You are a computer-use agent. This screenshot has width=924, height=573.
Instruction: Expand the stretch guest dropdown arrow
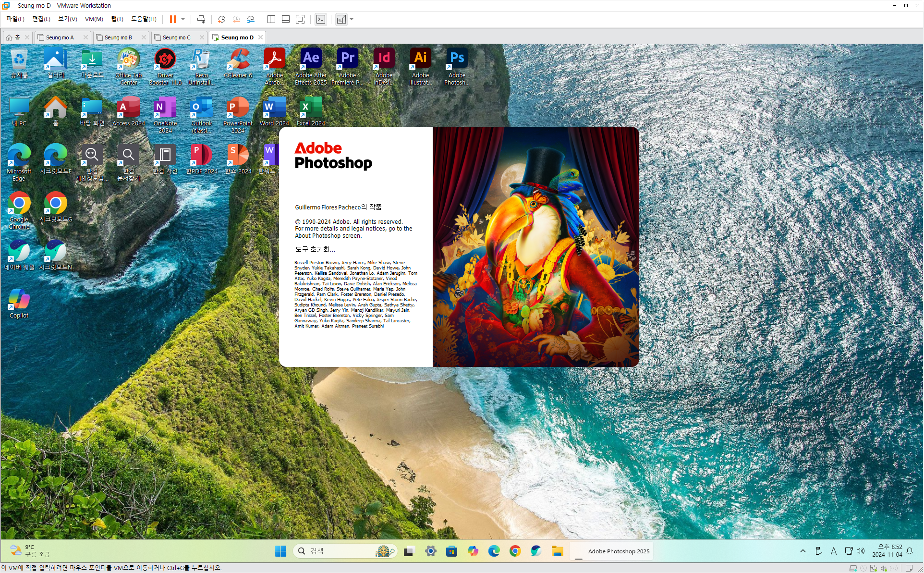pyautogui.click(x=352, y=19)
